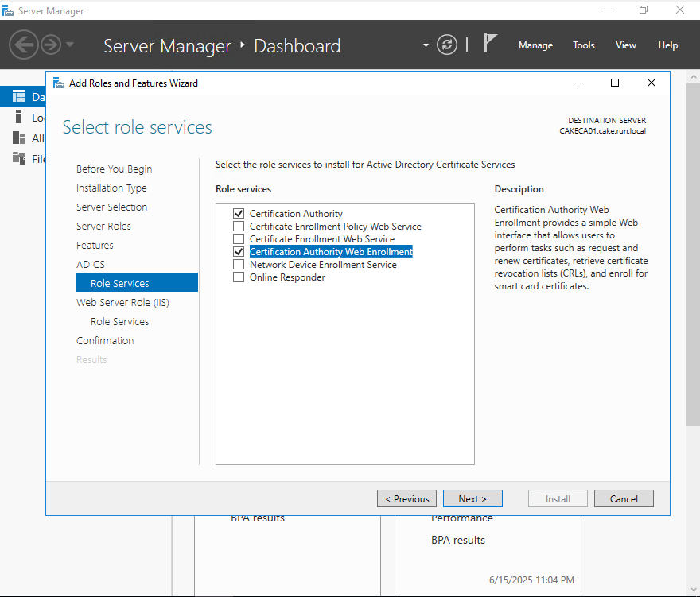The image size is (700, 597).
Task: Open the View menu
Action: (x=626, y=45)
